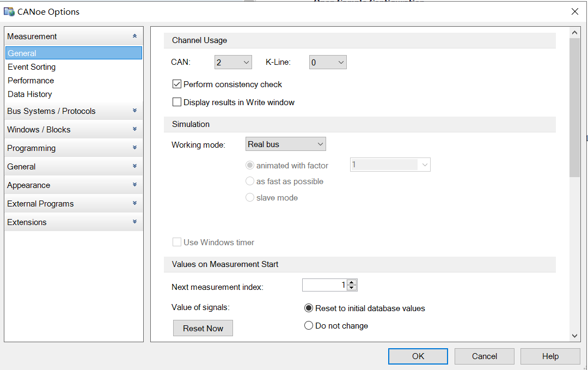The height and width of the screenshot is (370, 588).
Task: Click the CANoe Options title icon
Action: [x=9, y=11]
